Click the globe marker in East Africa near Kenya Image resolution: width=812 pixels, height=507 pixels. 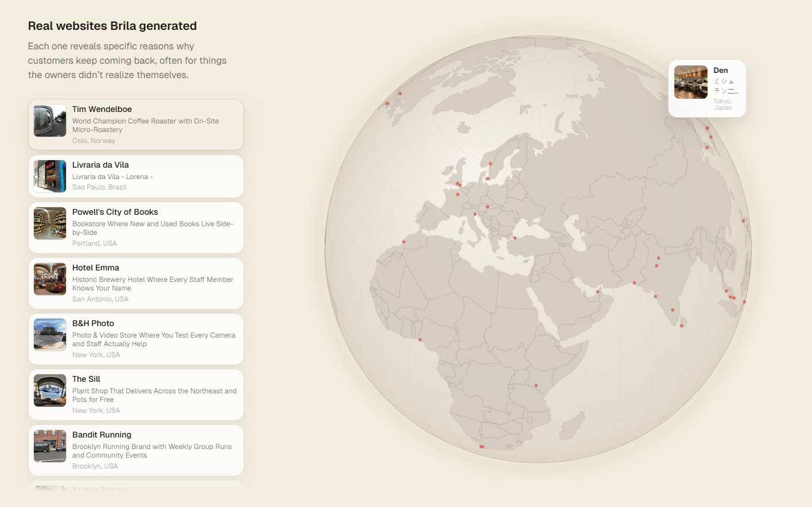pos(536,385)
